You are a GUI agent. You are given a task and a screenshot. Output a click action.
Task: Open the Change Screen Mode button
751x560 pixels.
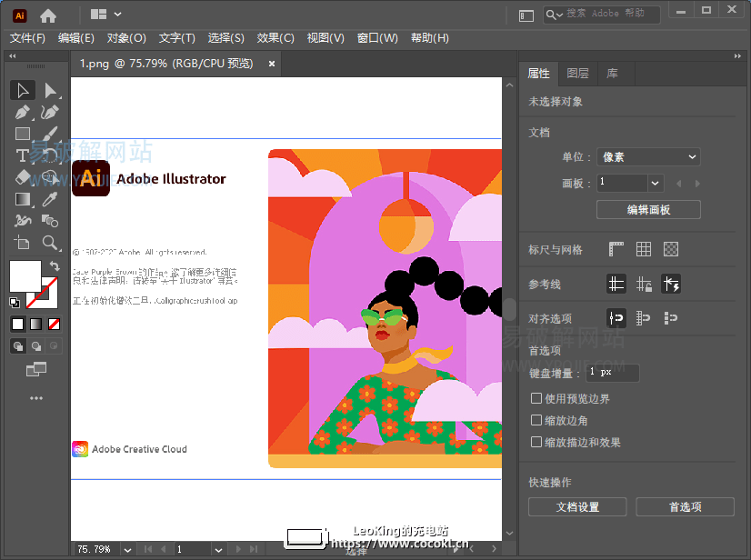(x=36, y=369)
